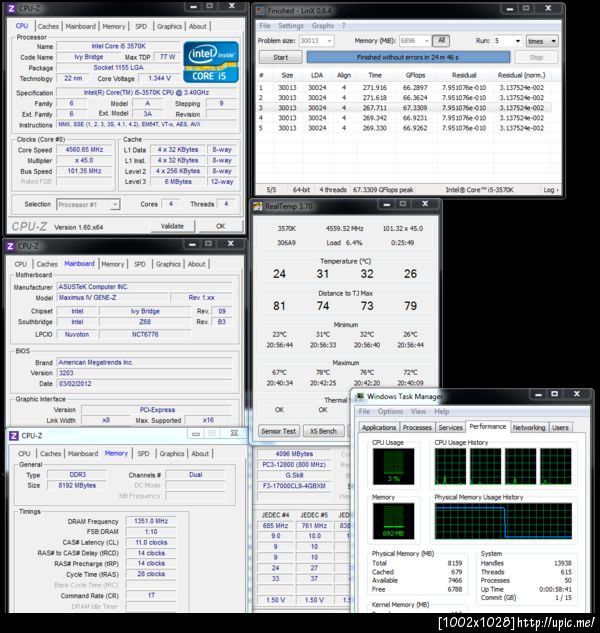Click the Mainboard CPU-Z window title icon
Screen dimensions: 600x633
10,246
